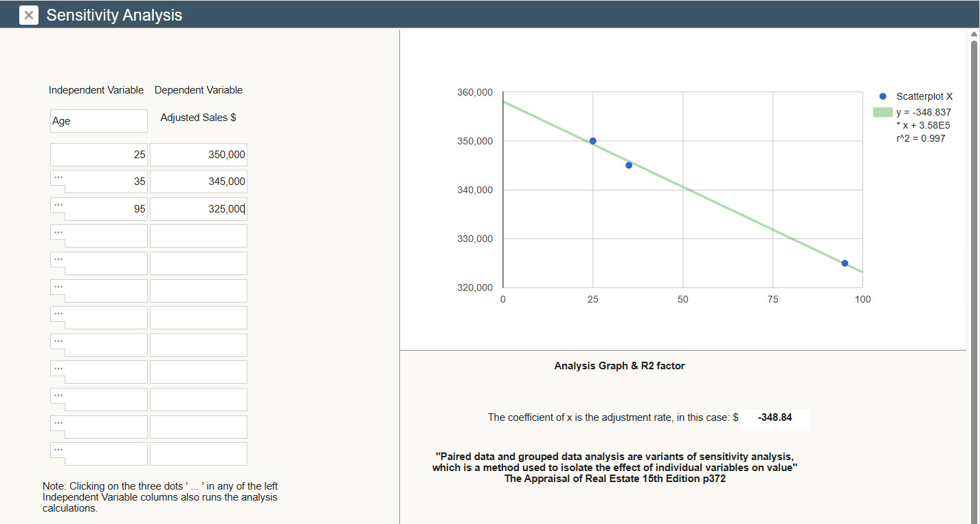Viewport: 980px width, 524px height.
Task: Click the green trendline legend swatch
Action: [x=882, y=112]
